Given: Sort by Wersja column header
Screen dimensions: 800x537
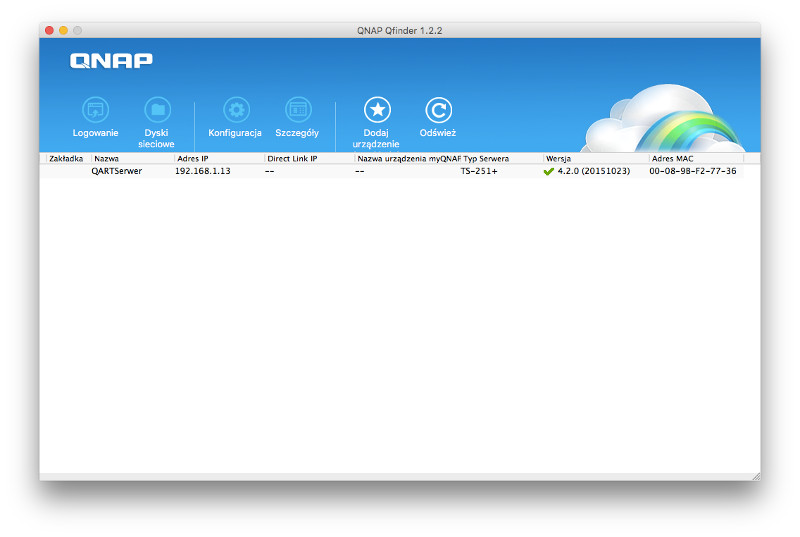Looking at the screenshot, I should click(596, 159).
